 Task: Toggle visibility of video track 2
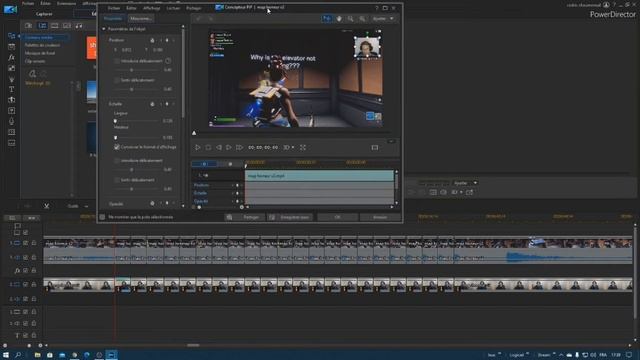click(x=25, y=284)
